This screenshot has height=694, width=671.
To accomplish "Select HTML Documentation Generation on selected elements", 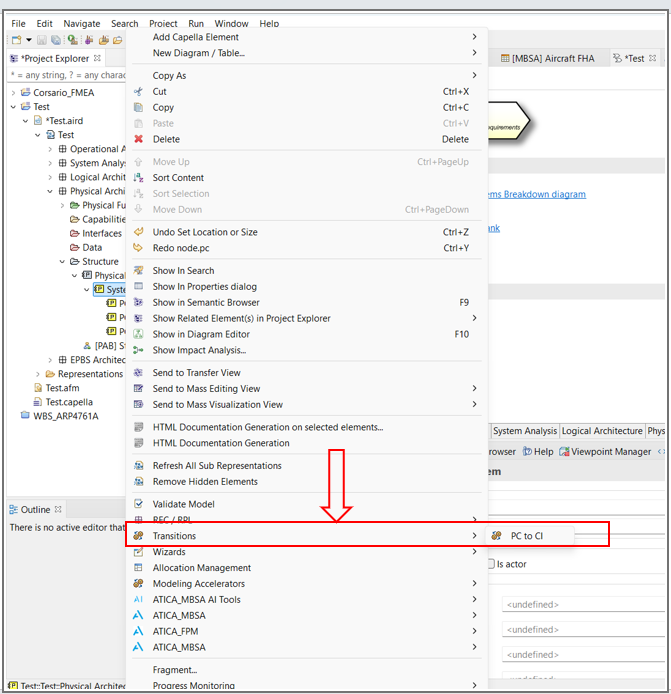I will point(306,427).
